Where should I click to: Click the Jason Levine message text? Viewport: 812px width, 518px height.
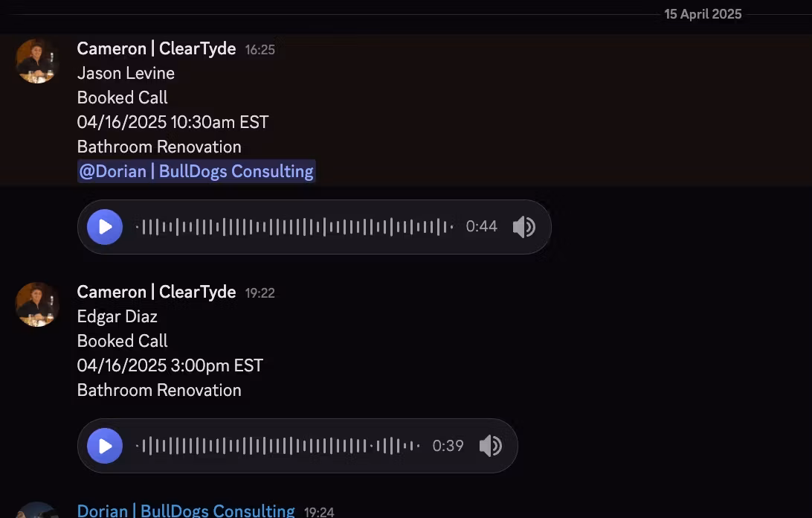point(126,73)
